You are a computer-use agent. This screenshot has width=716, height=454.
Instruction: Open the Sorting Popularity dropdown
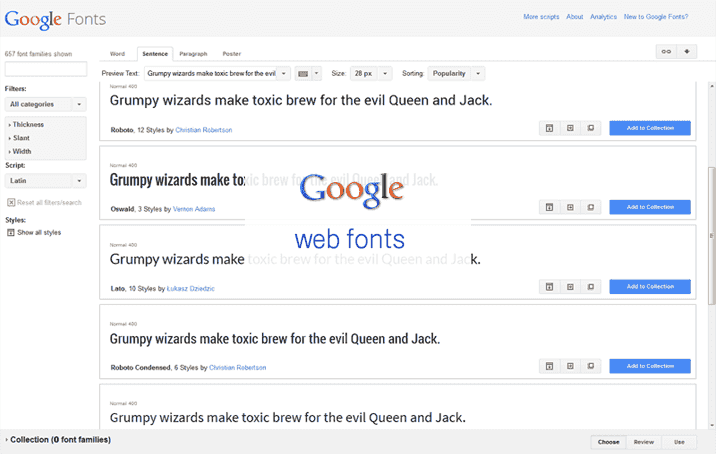tap(457, 73)
